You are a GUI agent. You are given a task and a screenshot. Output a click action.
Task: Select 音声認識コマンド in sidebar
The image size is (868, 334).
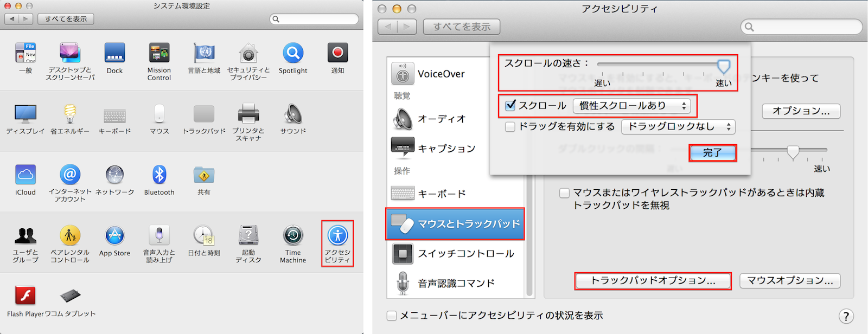click(x=455, y=283)
